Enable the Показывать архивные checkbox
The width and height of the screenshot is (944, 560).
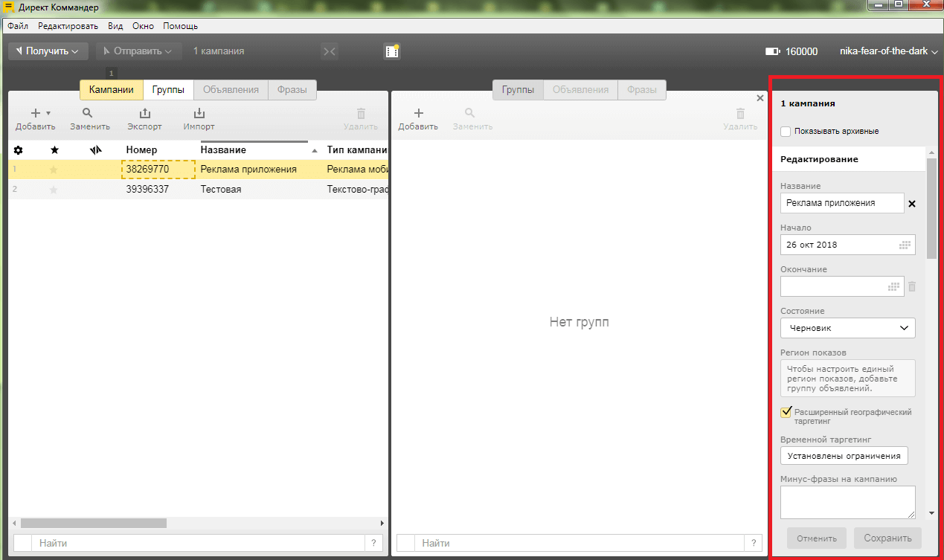click(x=786, y=132)
